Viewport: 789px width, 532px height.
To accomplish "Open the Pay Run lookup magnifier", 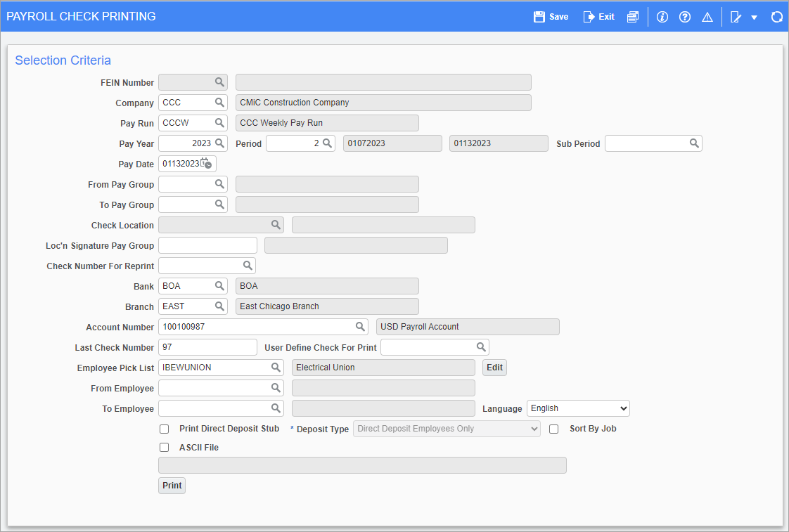I will point(219,123).
